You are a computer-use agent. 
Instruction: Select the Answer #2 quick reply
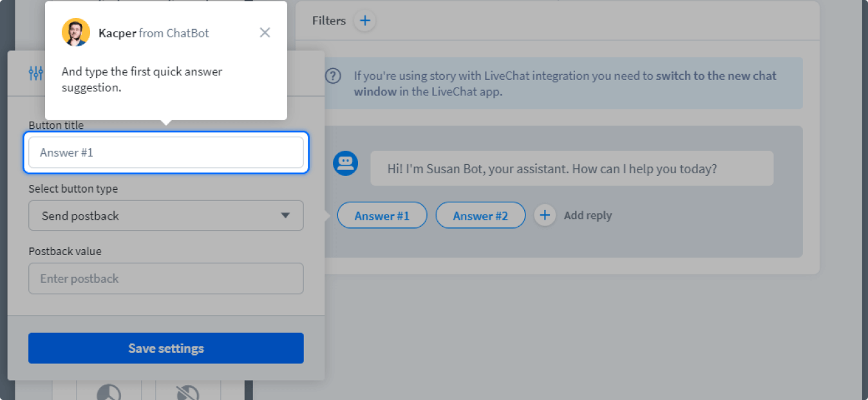click(x=480, y=216)
